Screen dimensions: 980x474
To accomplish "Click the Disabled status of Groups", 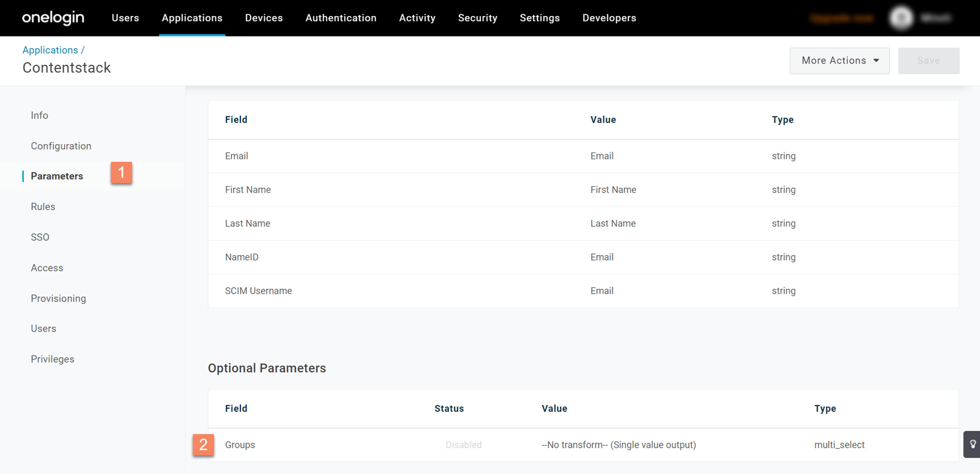I will [463, 445].
